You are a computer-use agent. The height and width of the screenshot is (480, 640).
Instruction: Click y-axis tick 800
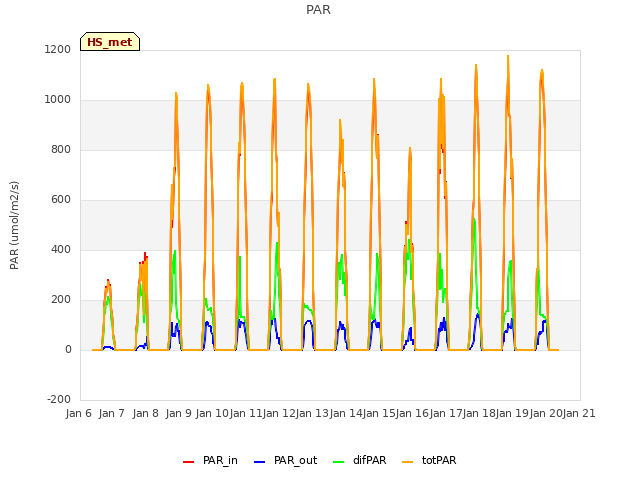point(61,150)
